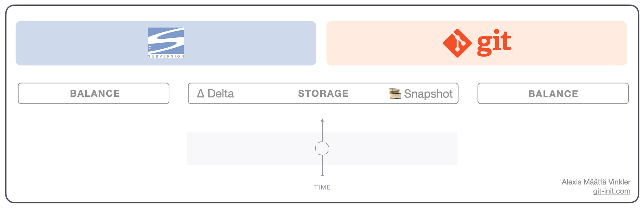
Task: Select the left BALANCE box
Action: click(94, 94)
